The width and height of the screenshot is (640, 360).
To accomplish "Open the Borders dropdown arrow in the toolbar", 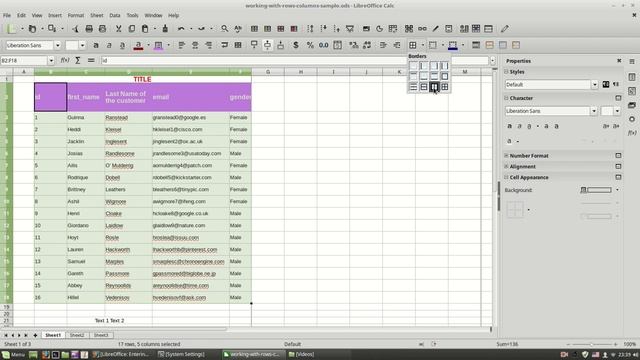I will tap(422, 45).
